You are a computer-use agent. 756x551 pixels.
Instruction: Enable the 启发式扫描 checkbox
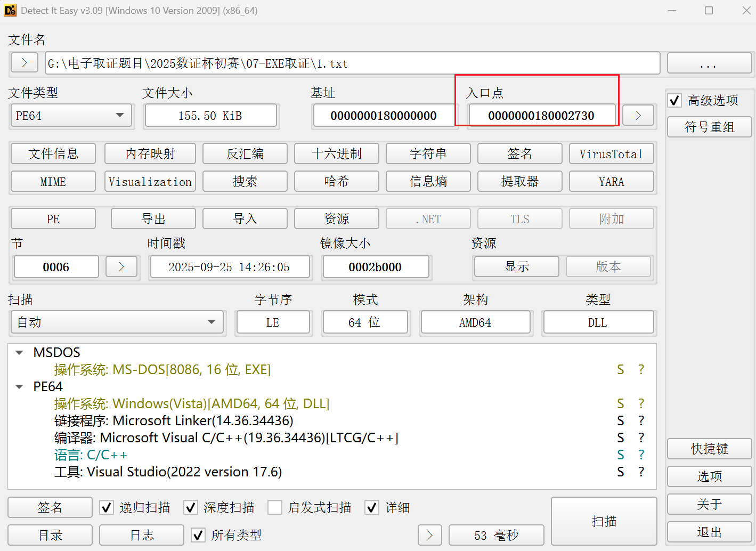(x=275, y=507)
